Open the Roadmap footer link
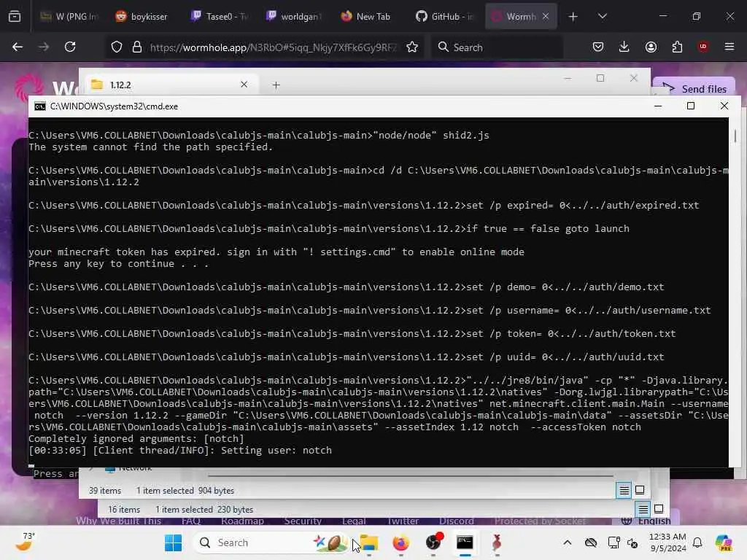747x560 pixels. 242,521
